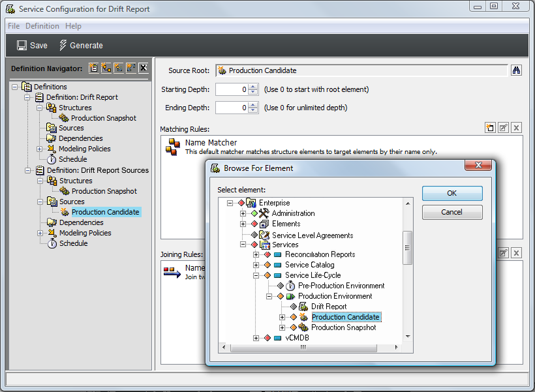The width and height of the screenshot is (535, 392).
Task: Open the File menu
Action: (x=14, y=26)
